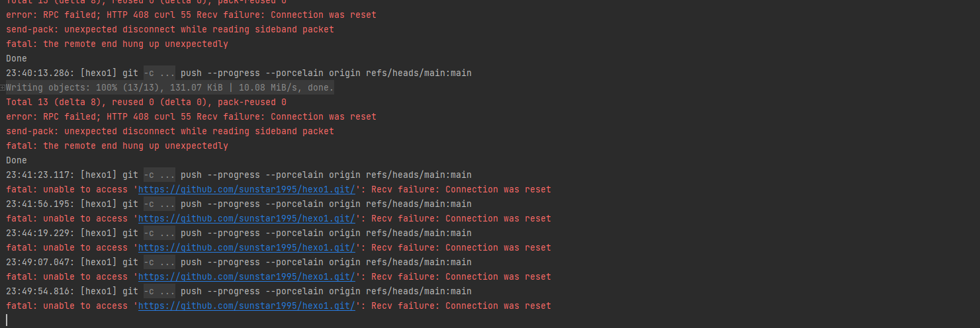Show hidden '-c ...' options in 23:49:07.047 command
980x328 pixels.
[x=159, y=263]
